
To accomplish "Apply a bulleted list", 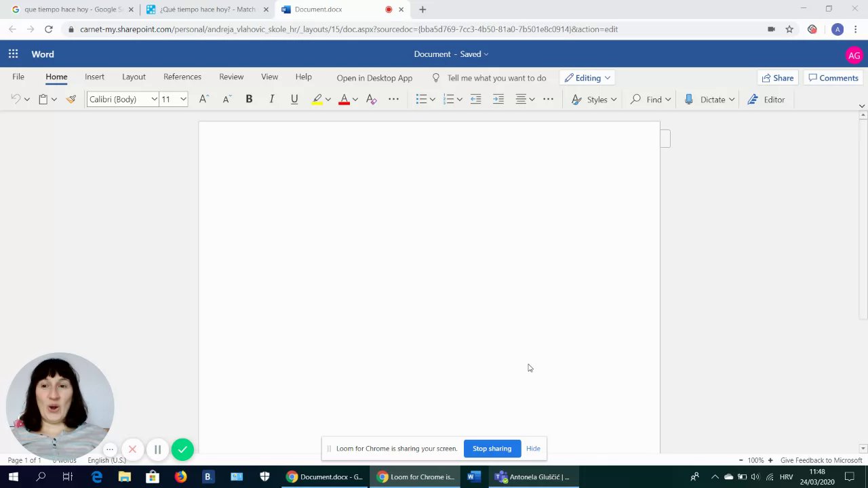I will pos(421,100).
